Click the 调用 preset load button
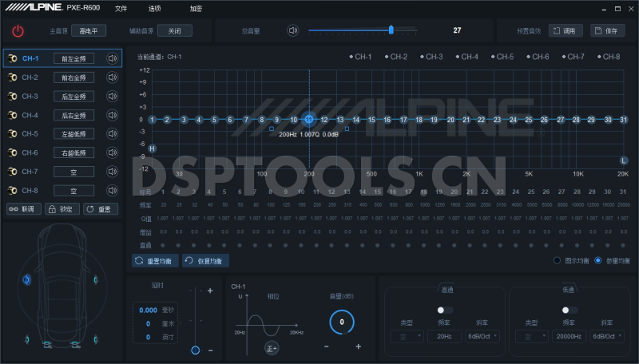Image resolution: width=639 pixels, height=364 pixels. [566, 30]
